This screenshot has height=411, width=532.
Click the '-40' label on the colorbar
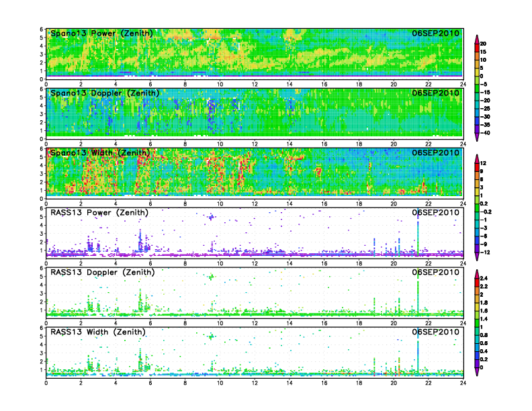pyautogui.click(x=485, y=133)
